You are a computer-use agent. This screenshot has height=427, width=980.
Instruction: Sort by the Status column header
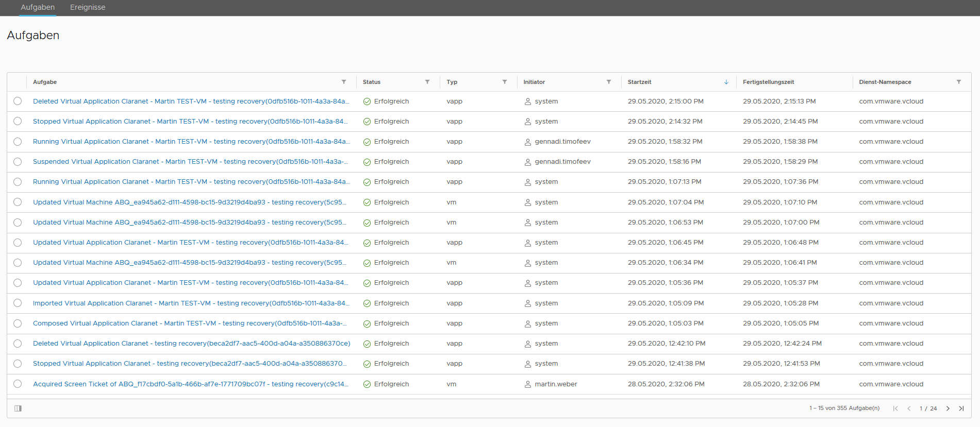372,82
